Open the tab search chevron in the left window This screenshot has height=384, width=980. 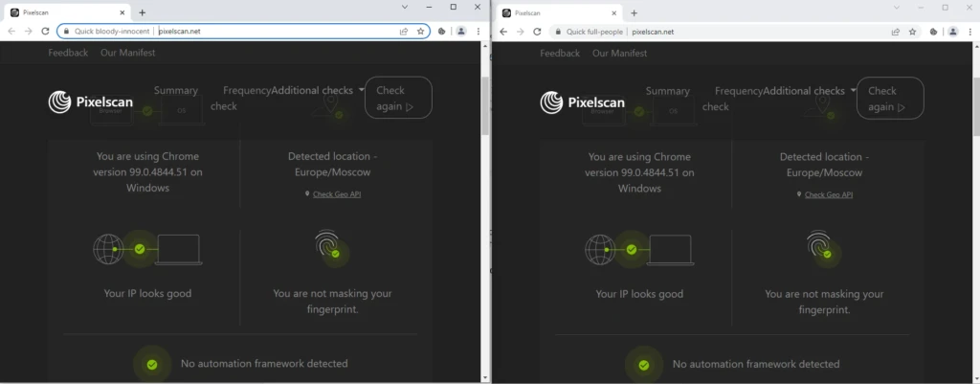point(405,7)
